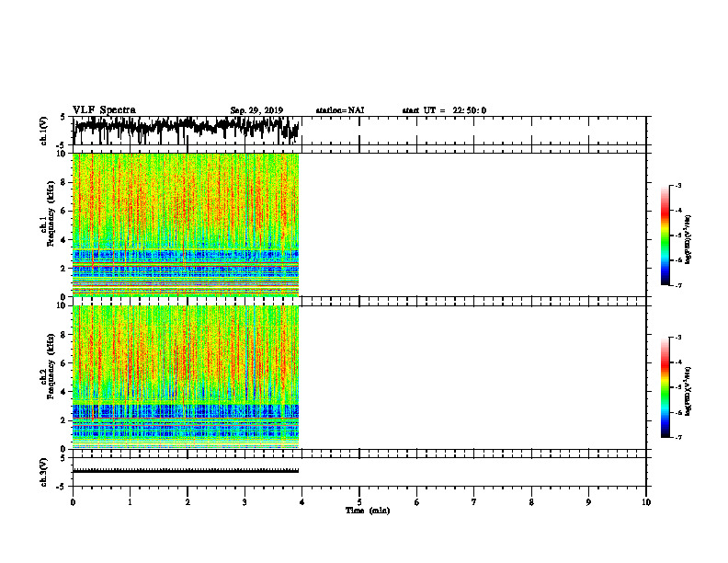Click tick label "10" on the time axis

click(646, 502)
